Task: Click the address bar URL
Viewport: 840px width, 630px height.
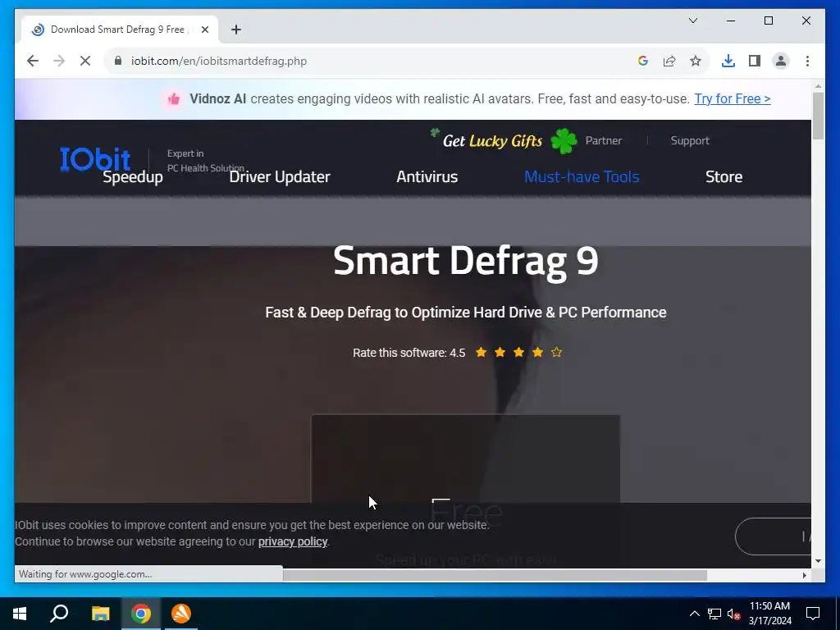Action: tap(219, 61)
